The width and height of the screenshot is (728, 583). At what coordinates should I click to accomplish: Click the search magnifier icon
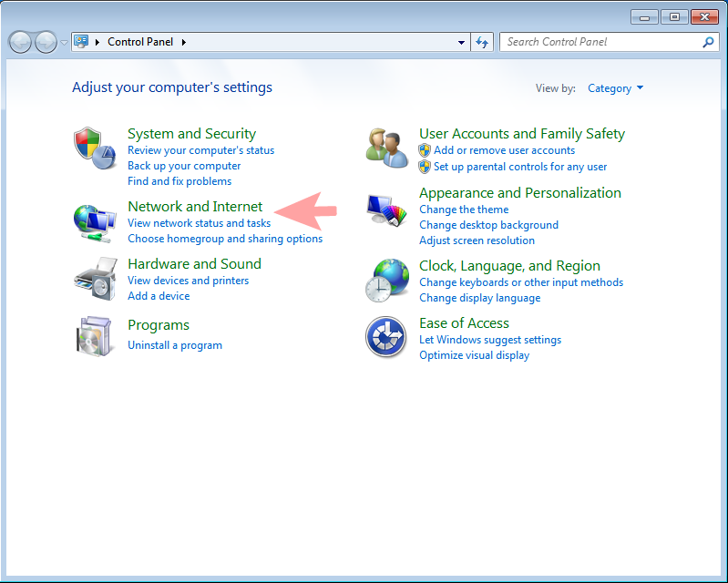click(708, 42)
